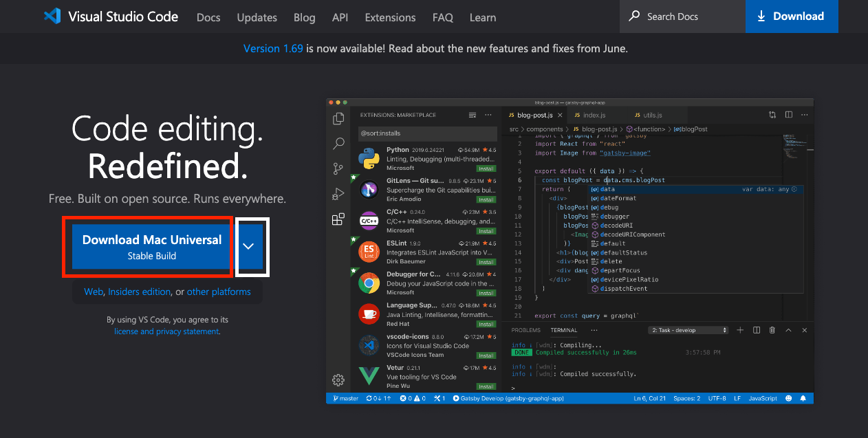Click the master branch indicator in the status bar

345,397
